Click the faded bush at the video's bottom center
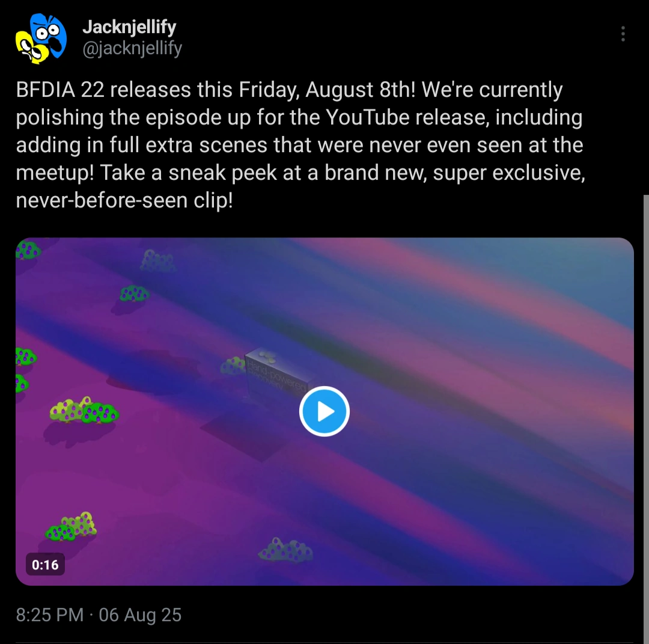This screenshot has width=649, height=644. [285, 550]
